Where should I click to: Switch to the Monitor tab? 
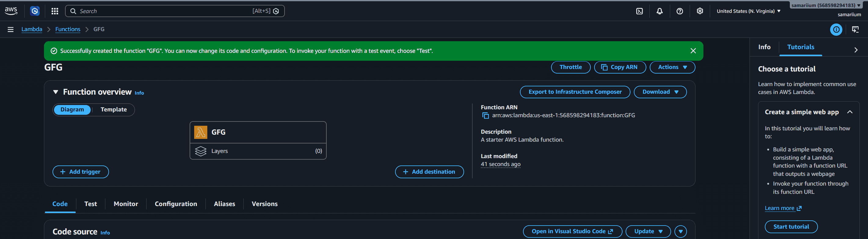[126, 204]
